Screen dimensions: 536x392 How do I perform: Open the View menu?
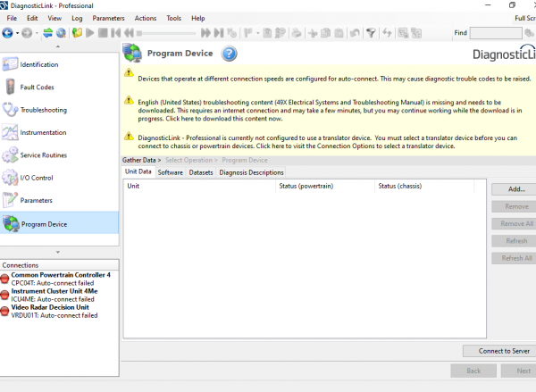tap(54, 18)
